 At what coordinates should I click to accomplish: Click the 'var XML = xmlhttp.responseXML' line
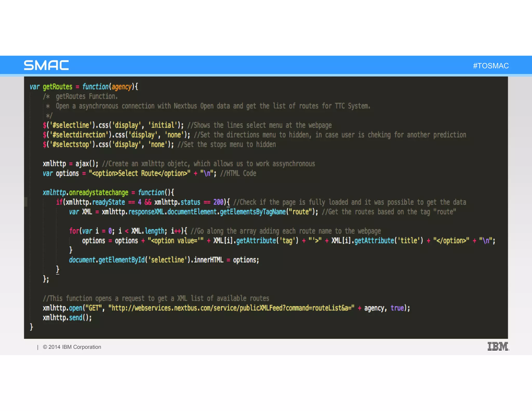tap(263, 212)
